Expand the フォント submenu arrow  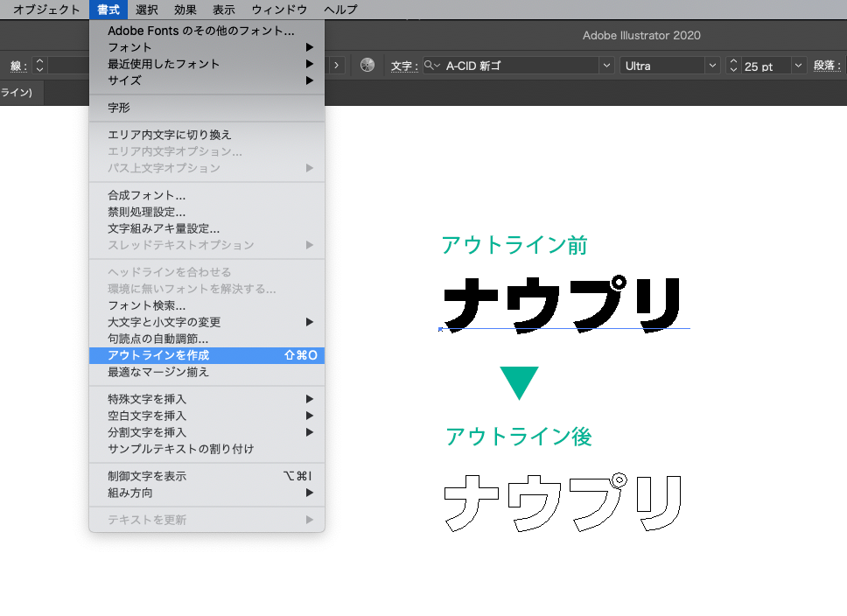pos(310,47)
